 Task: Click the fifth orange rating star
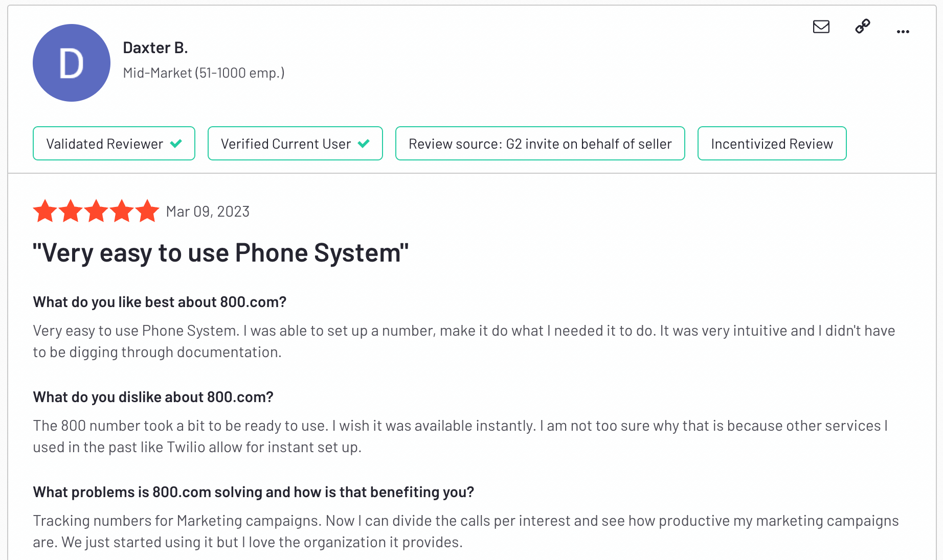coord(147,211)
